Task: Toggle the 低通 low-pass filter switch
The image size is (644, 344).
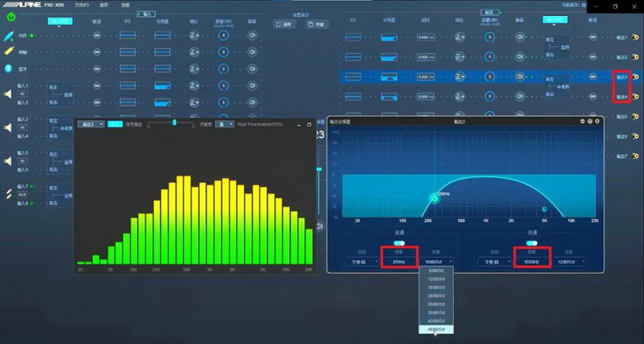Action: (532, 243)
